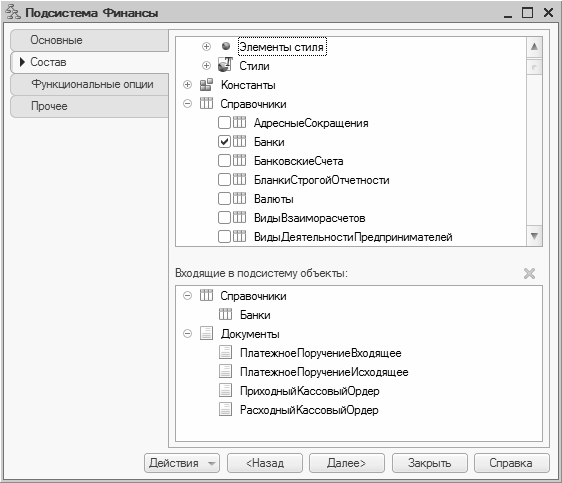The image size is (562, 483).
Task: Click the РасходныйКассовыйОрдер document icon
Action: click(x=225, y=409)
